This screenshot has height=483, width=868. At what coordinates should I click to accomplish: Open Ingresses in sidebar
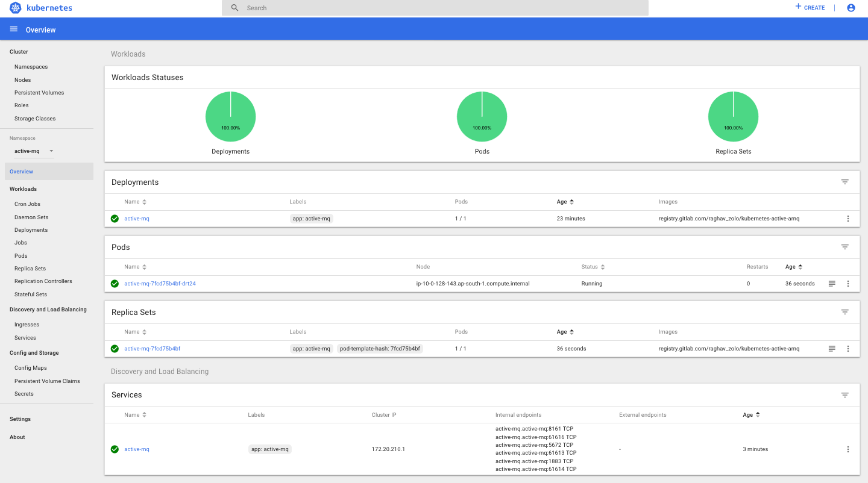[27, 325]
